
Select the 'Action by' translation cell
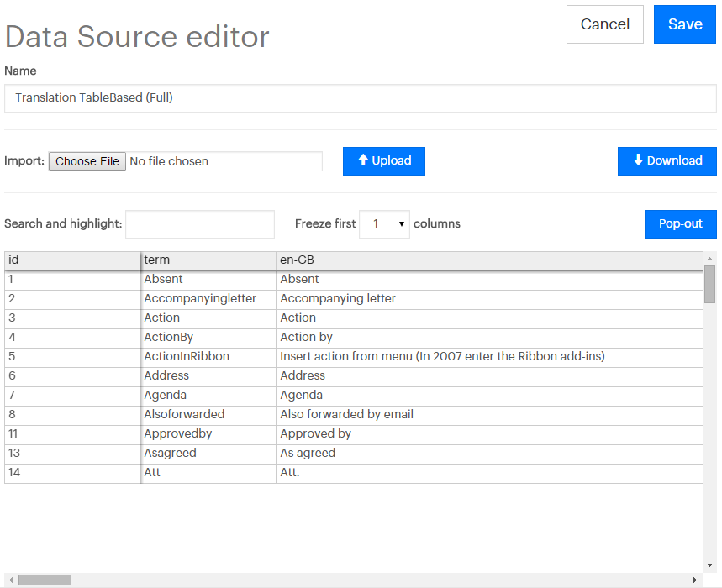pyautogui.click(x=489, y=337)
